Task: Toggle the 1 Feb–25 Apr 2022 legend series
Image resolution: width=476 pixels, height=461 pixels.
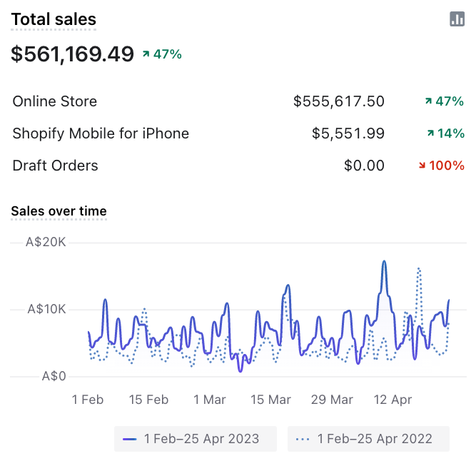Action: pos(369,439)
